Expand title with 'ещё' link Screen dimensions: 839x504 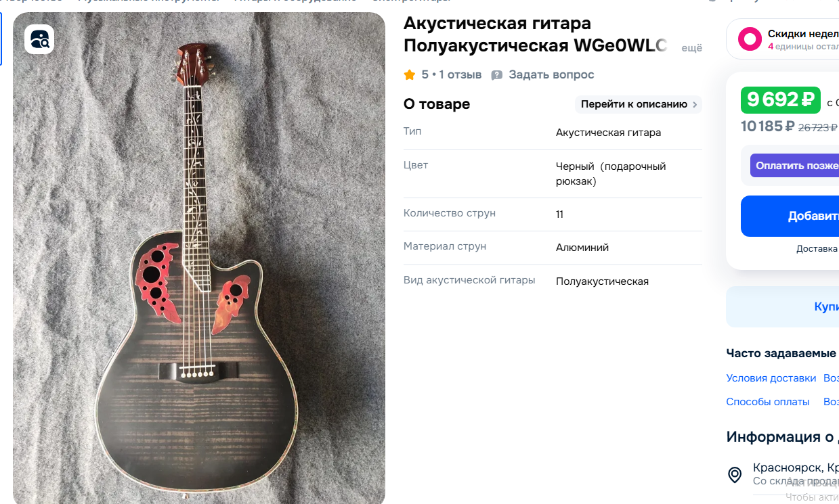(x=691, y=48)
